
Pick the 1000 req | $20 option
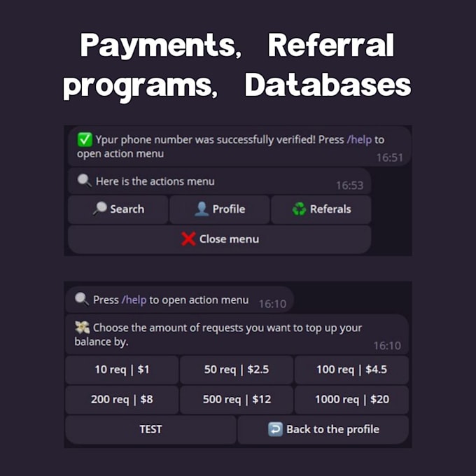(351, 400)
